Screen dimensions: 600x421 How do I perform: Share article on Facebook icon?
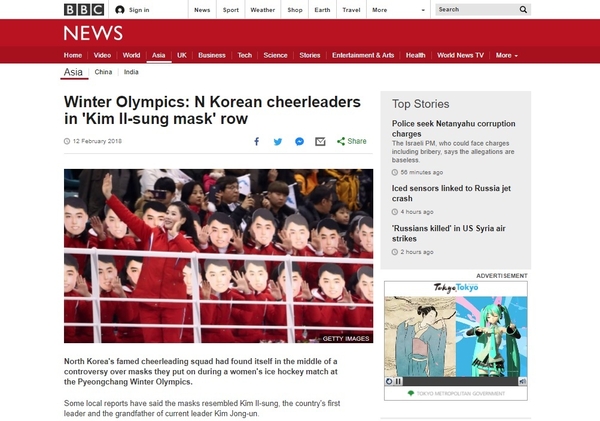pos(257,142)
